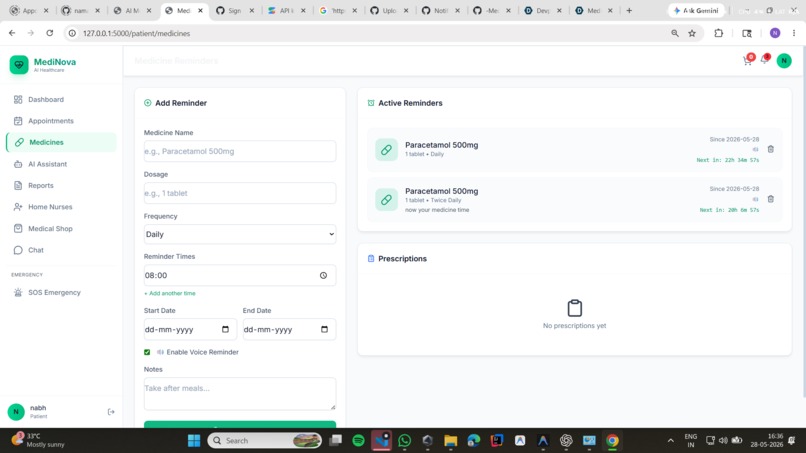Select Medicines in the sidebar

pyautogui.click(x=61, y=142)
